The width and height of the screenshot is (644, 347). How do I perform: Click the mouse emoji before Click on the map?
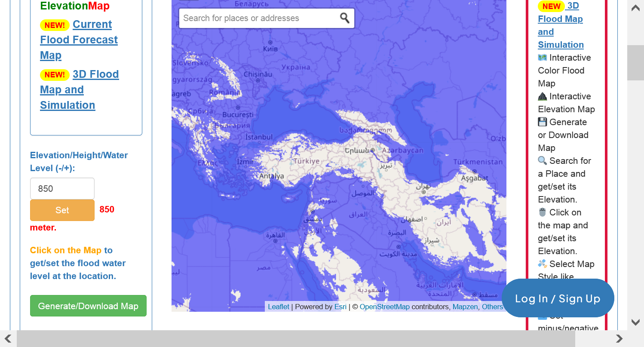click(x=543, y=212)
